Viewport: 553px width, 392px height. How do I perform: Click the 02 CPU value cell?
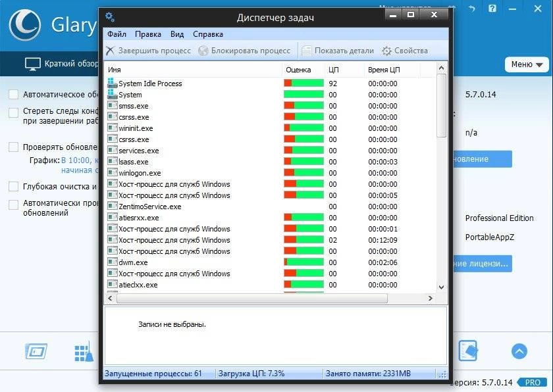coord(332,240)
